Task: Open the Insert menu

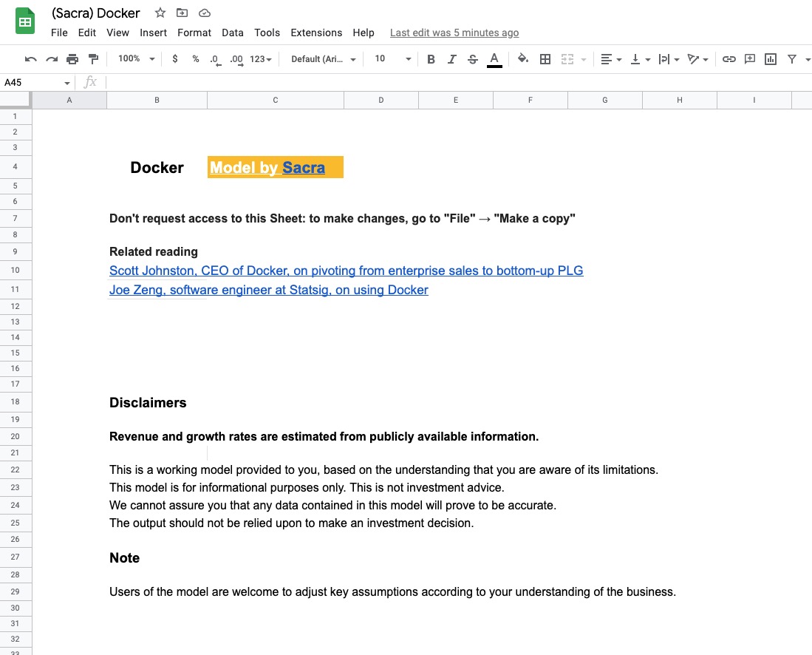Action: 153,33
